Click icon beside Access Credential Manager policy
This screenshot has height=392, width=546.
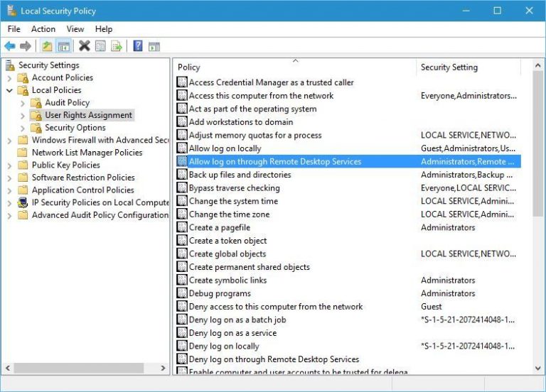182,82
